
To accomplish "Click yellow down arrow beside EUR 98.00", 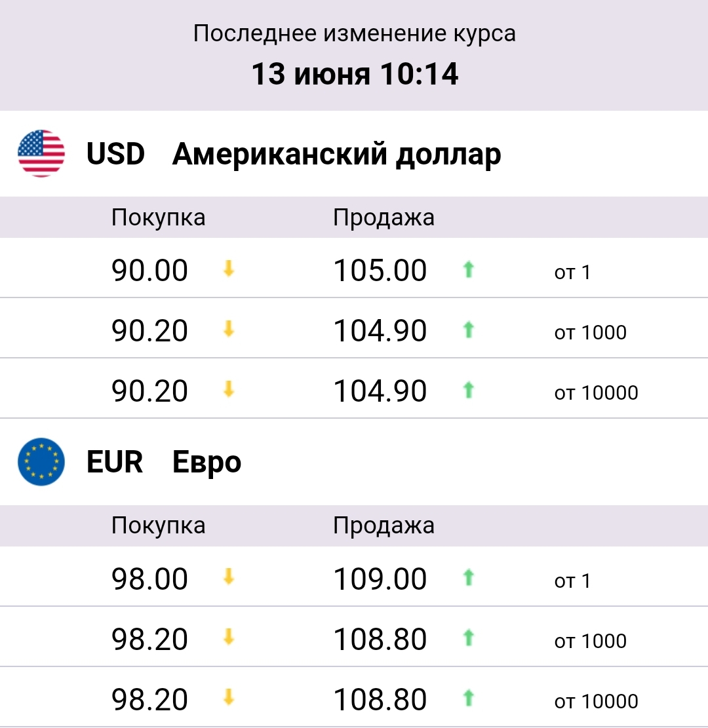I will [228, 577].
